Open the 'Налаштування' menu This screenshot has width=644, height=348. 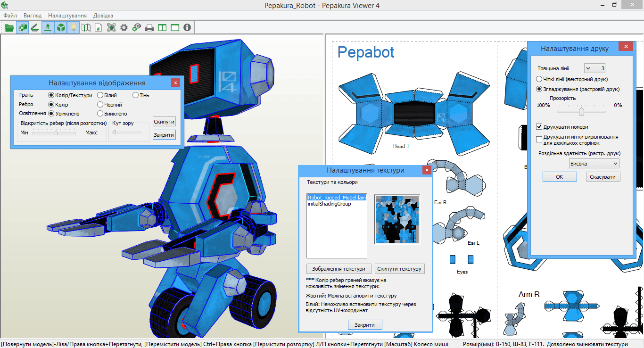(67, 16)
